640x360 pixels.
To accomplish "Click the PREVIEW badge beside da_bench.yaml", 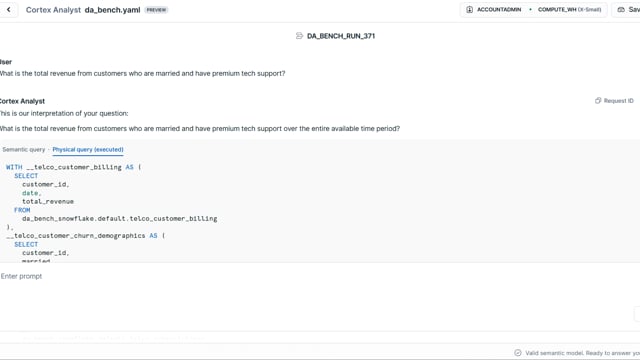I will [156, 10].
